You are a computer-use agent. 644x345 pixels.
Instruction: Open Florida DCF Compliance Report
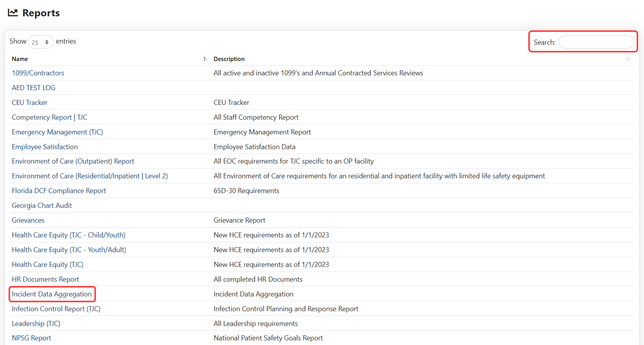59,191
